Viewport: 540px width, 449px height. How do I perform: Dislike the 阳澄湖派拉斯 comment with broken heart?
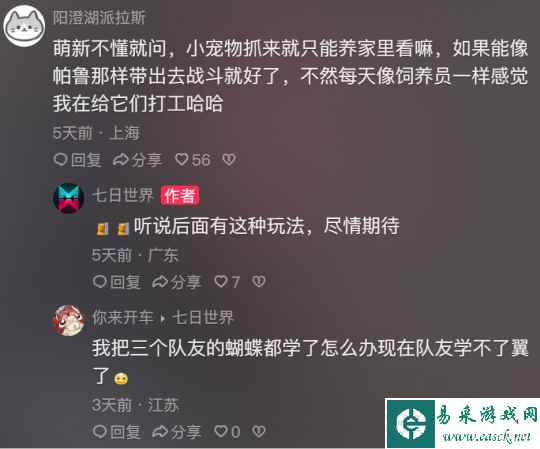pyautogui.click(x=229, y=159)
